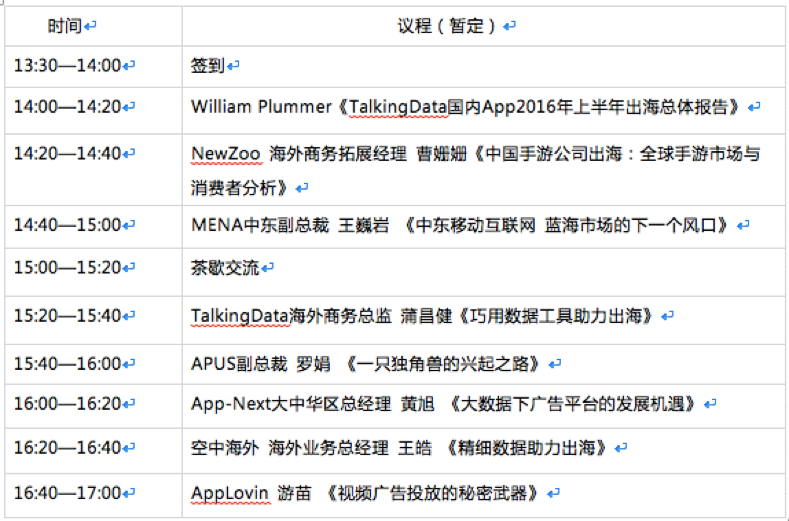Click the 14:00—14:20 time cell
Image resolution: width=789 pixels, height=521 pixels.
(x=68, y=105)
